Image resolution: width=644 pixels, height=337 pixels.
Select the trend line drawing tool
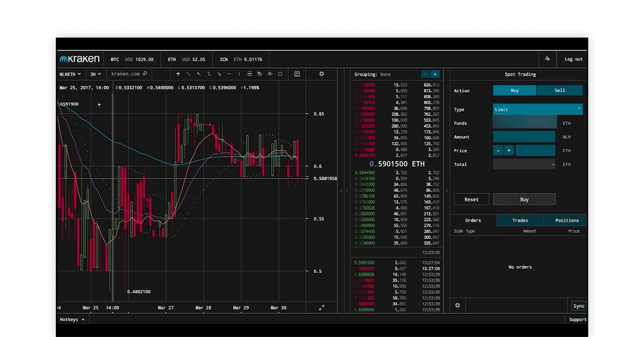point(188,74)
